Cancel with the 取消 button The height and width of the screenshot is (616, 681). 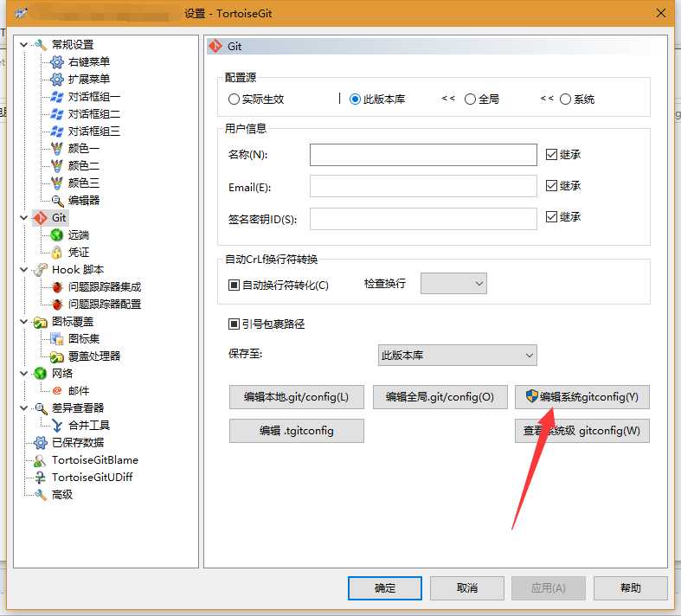tap(467, 588)
